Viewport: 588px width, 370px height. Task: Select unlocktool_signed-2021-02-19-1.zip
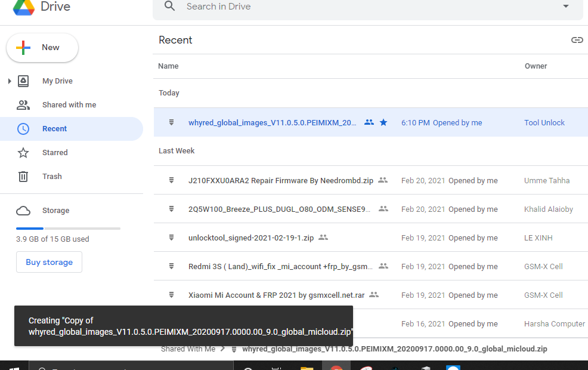coord(251,238)
